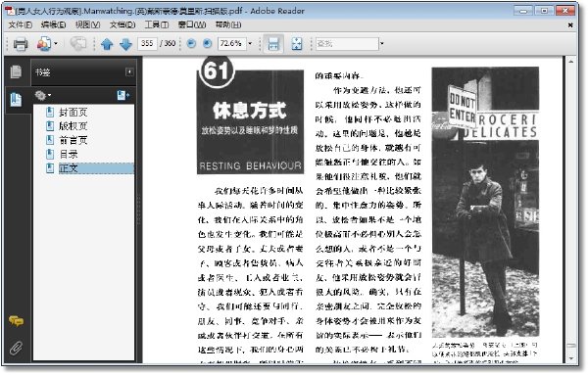Click the chapter title 休息方式
Screen dimensions: 588x375
pyautogui.click(x=250, y=110)
